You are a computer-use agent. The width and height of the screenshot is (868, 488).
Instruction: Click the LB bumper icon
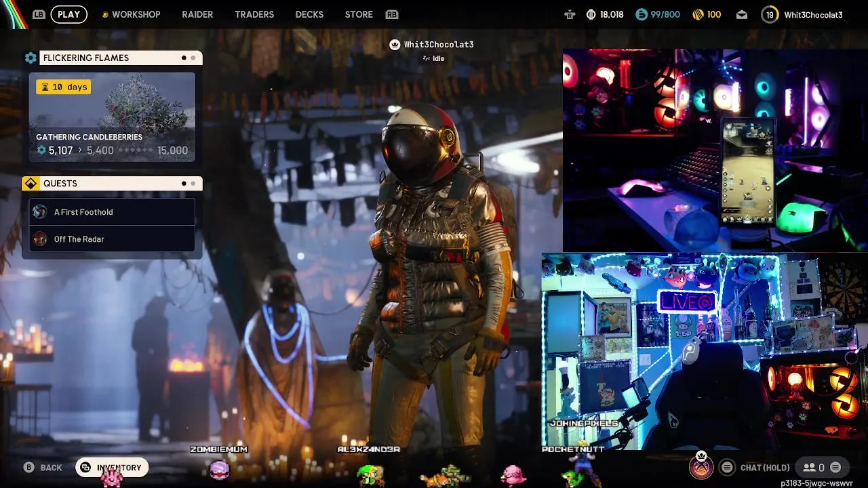(39, 14)
